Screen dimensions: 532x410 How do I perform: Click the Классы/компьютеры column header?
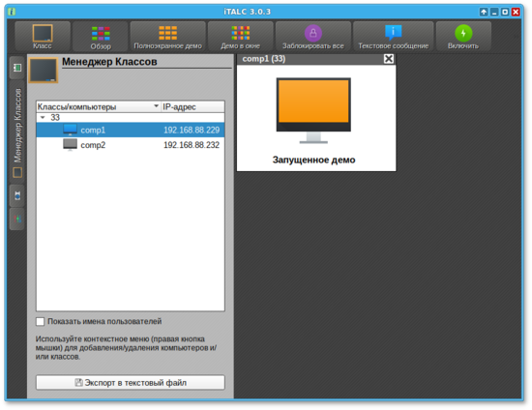99,106
